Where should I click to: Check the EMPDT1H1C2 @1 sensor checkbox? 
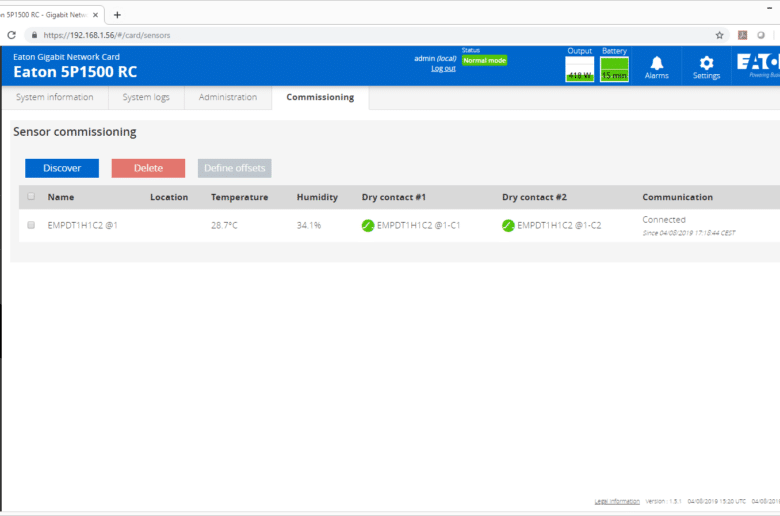31,225
